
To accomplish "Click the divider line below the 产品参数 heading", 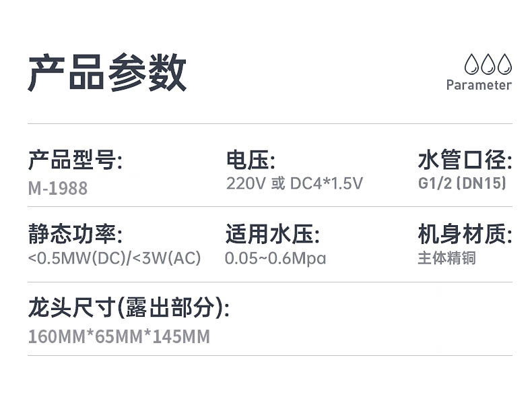I will click(x=269, y=124).
